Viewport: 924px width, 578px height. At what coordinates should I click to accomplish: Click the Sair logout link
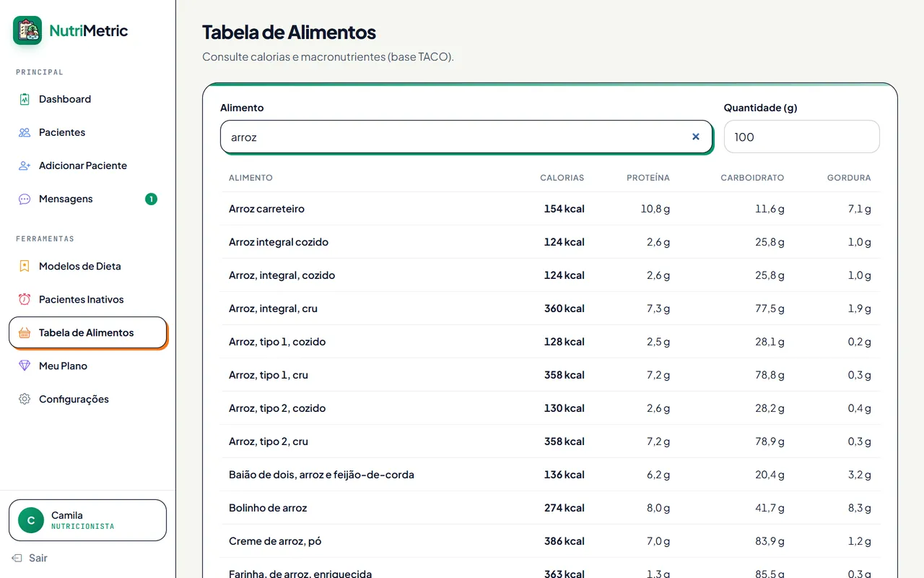(30, 558)
